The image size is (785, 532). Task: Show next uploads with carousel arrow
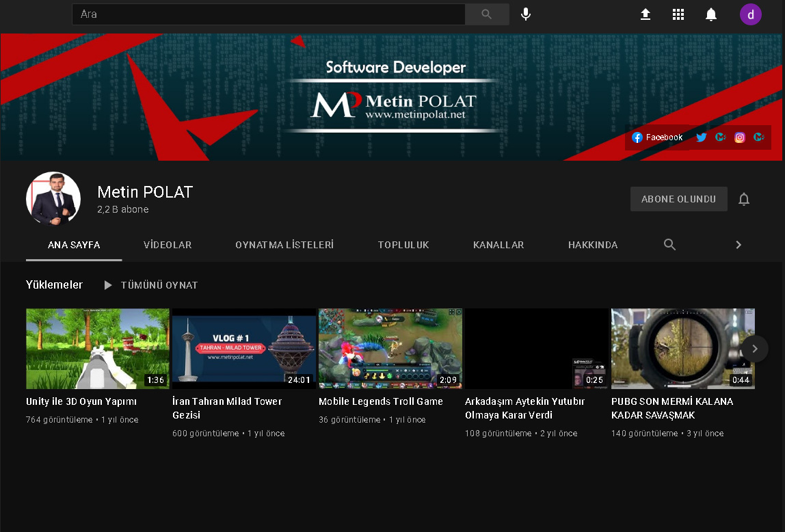coord(754,349)
